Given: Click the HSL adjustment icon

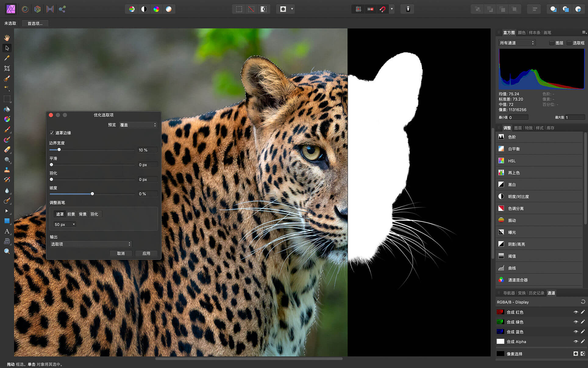Looking at the screenshot, I should coord(501,161).
